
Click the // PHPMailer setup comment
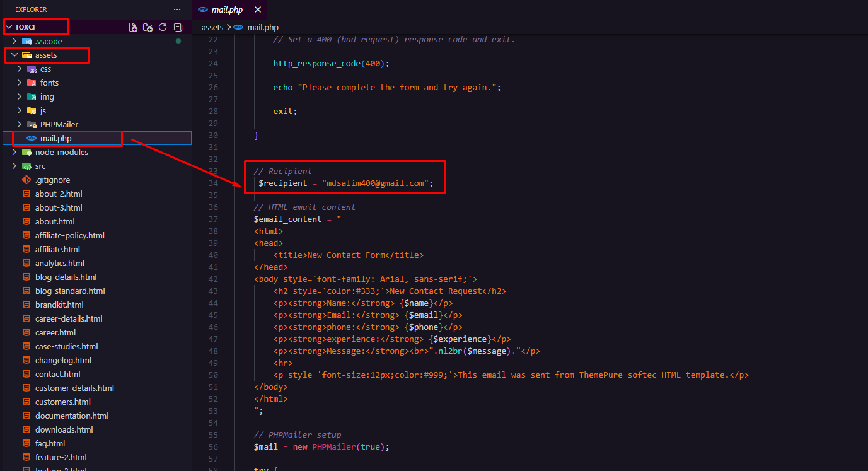[x=298, y=435]
